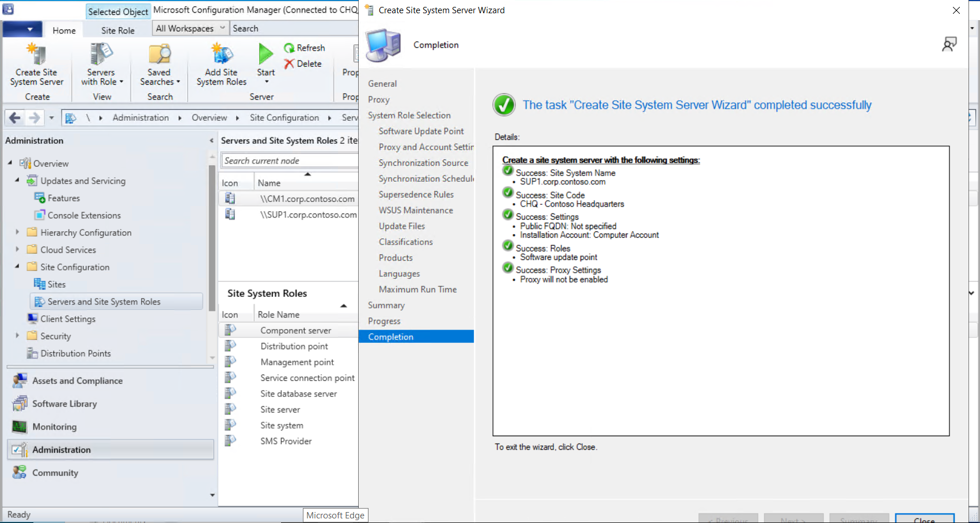Image resolution: width=980 pixels, height=523 pixels.
Task: Click the Add Site System Roles icon
Action: [x=222, y=55]
